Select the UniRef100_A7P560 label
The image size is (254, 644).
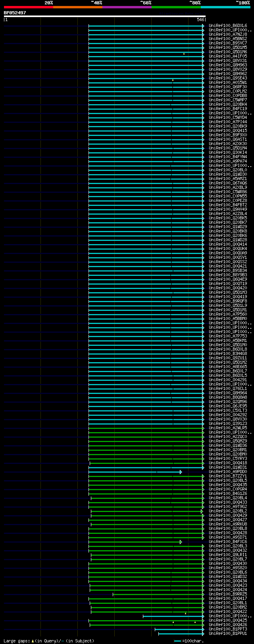coord(228,314)
